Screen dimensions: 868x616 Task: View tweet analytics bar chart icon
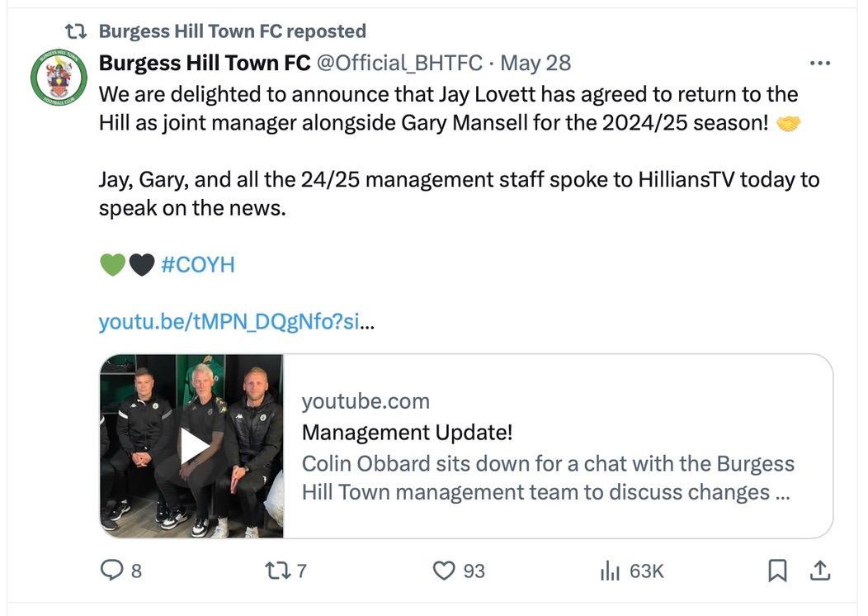click(x=610, y=570)
